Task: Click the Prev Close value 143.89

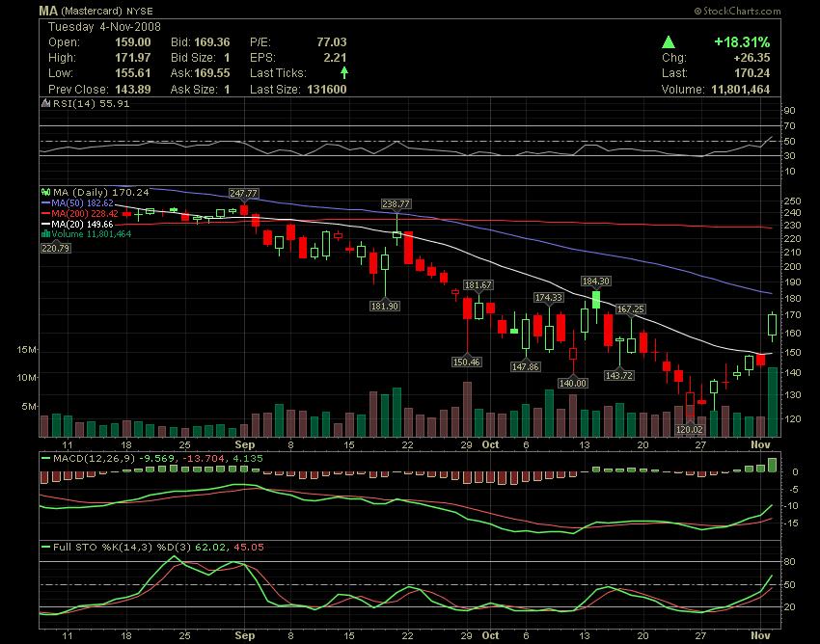Action: click(133, 90)
